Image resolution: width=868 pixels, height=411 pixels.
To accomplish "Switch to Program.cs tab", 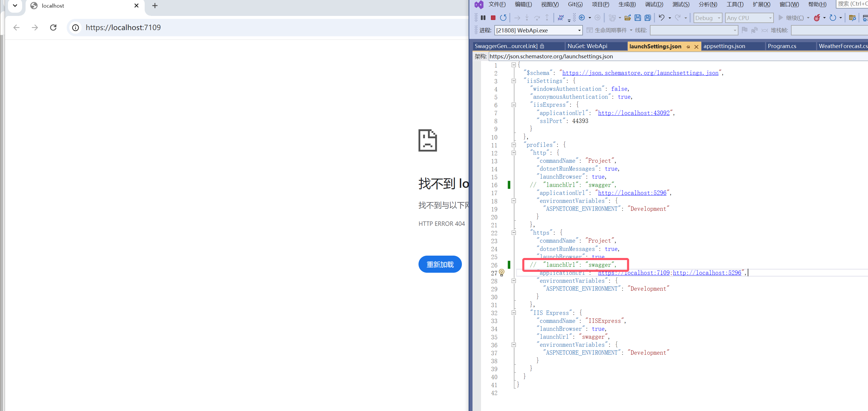I will (x=782, y=46).
